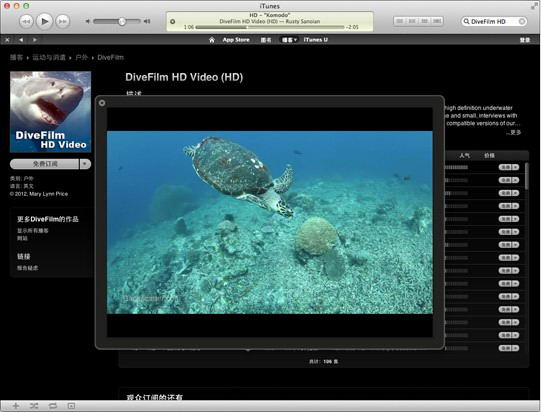The width and height of the screenshot is (541, 412).
Task: Open the iTunes U tab
Action: pyautogui.click(x=316, y=40)
